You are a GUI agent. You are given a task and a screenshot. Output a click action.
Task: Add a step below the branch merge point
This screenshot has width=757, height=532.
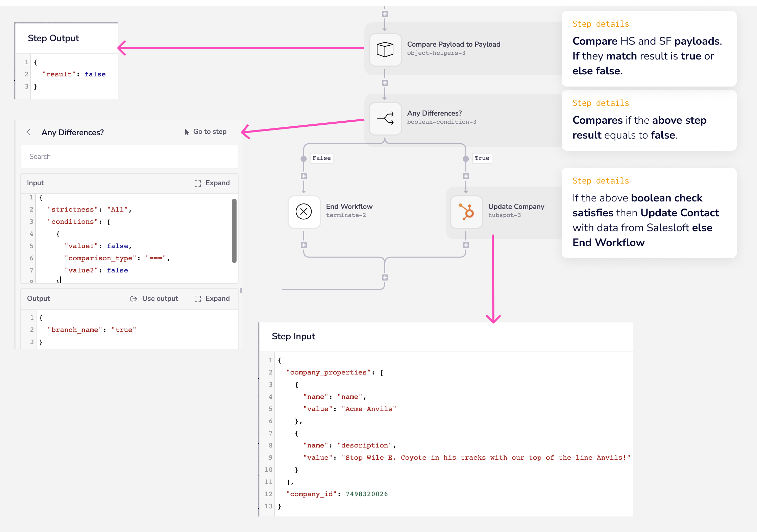[x=384, y=277]
